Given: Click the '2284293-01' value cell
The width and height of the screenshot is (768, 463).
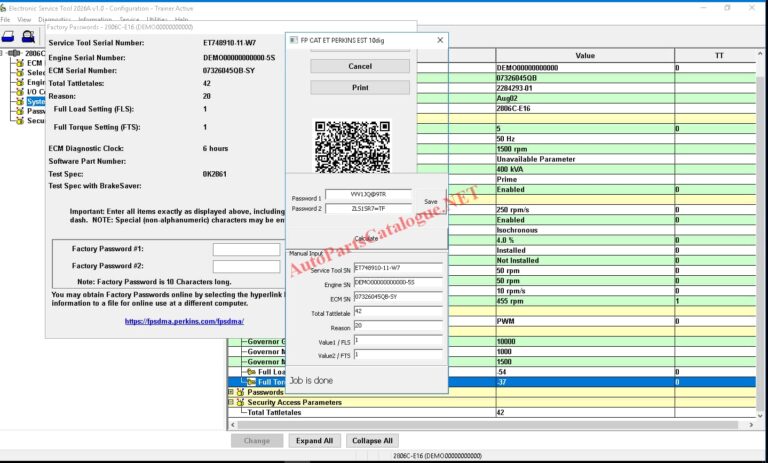Looking at the screenshot, I should click(x=585, y=88).
